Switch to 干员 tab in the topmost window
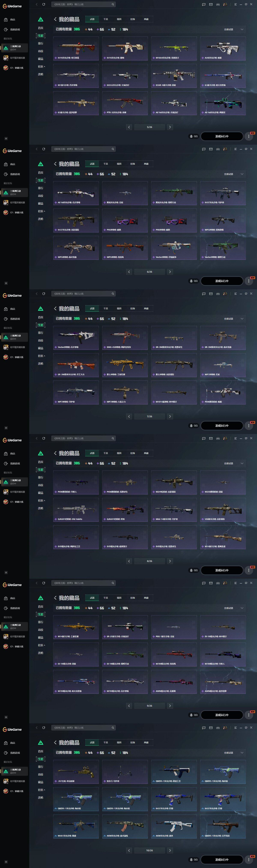Screen dimensions: 257x868 pos(105,19)
